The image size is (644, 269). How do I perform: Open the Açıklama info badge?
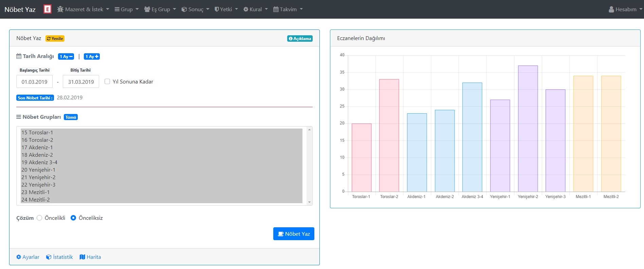click(300, 39)
